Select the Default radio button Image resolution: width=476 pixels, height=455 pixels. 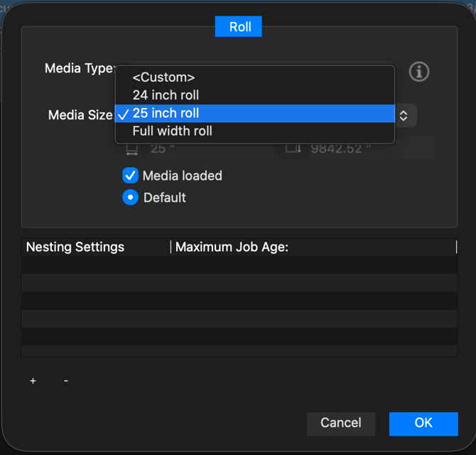coord(130,198)
